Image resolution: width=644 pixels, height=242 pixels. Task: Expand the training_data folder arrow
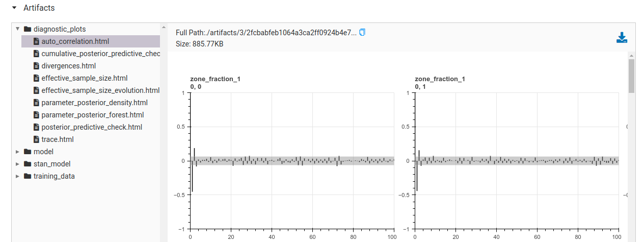(18, 176)
